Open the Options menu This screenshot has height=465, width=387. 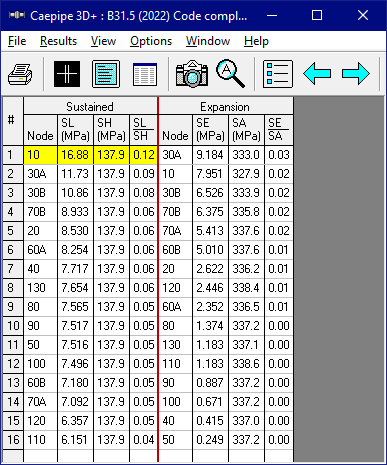tap(151, 41)
